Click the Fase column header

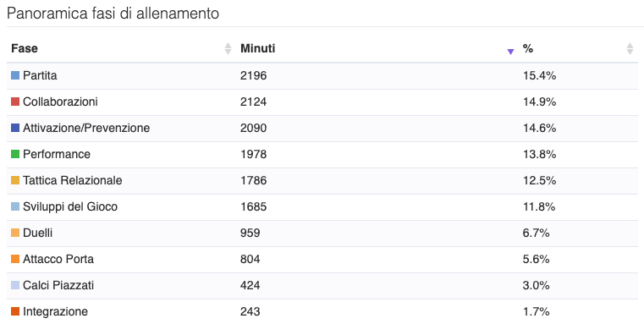point(25,48)
